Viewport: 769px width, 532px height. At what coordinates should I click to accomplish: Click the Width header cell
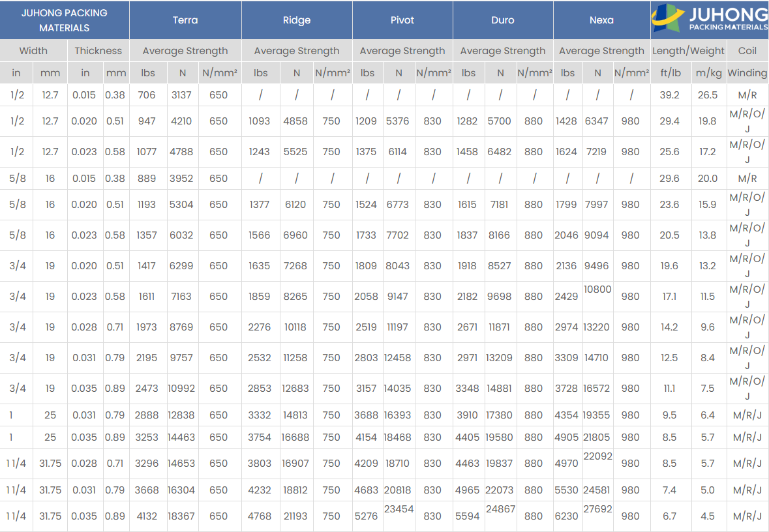coord(33,50)
